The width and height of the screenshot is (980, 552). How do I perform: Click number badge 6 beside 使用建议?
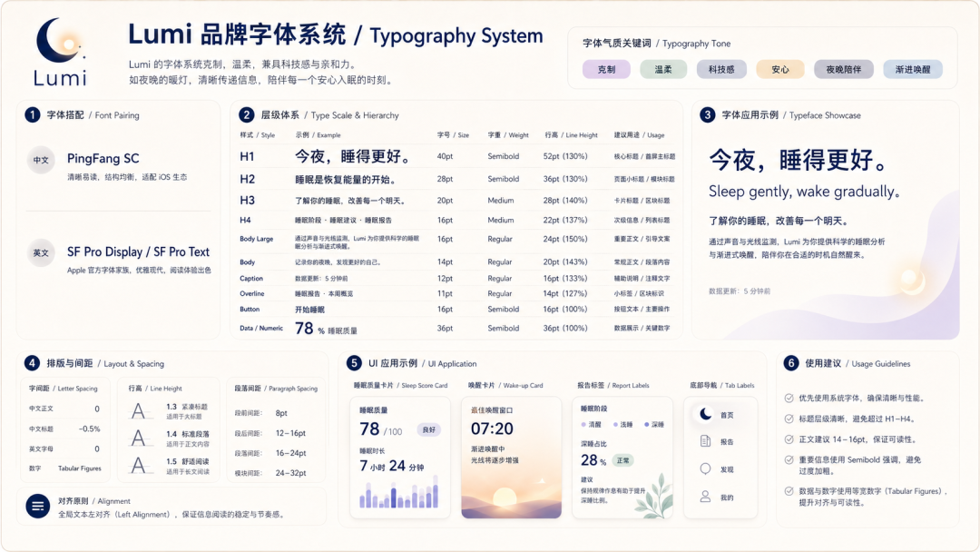(x=790, y=363)
